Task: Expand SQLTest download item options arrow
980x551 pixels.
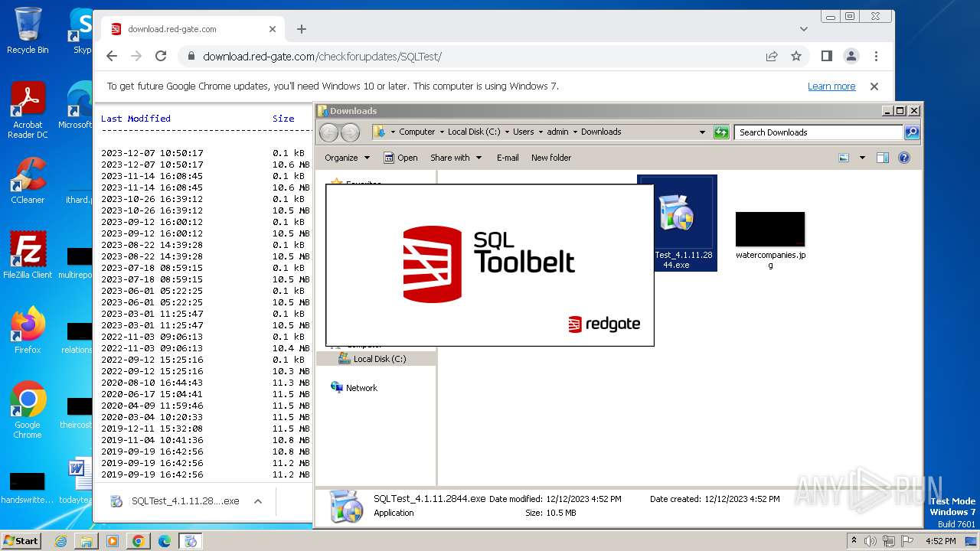Action: point(258,501)
